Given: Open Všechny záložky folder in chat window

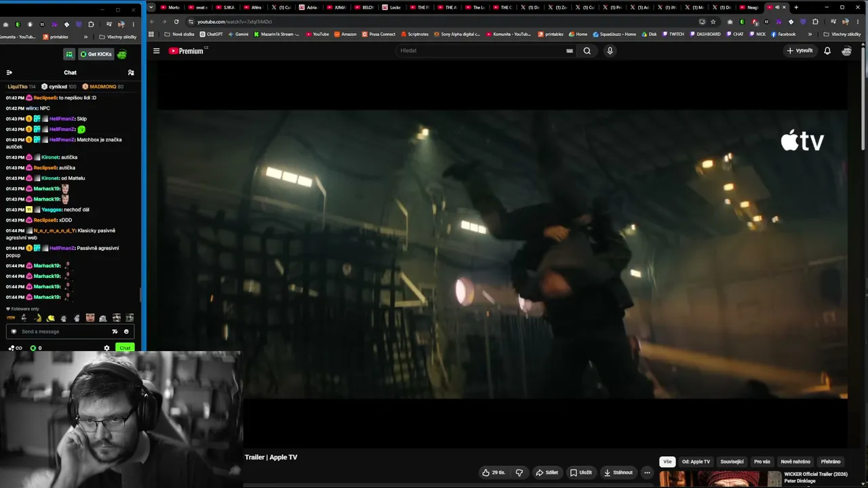Looking at the screenshot, I should pos(118,37).
